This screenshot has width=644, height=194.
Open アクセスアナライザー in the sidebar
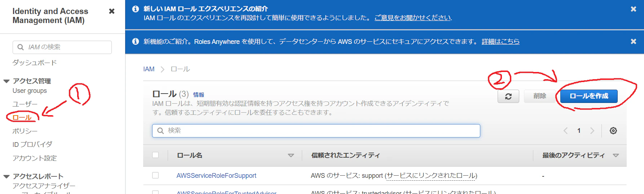pos(44,186)
